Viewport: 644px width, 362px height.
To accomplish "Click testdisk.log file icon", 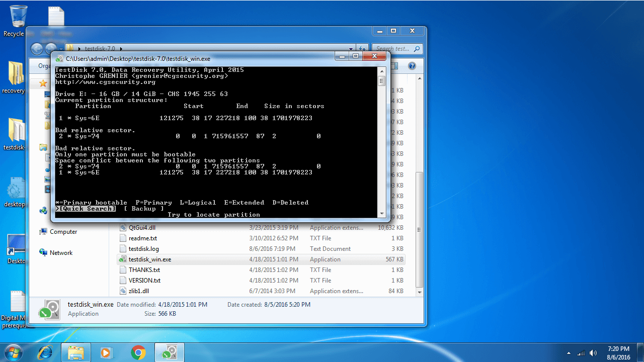I will (x=123, y=249).
